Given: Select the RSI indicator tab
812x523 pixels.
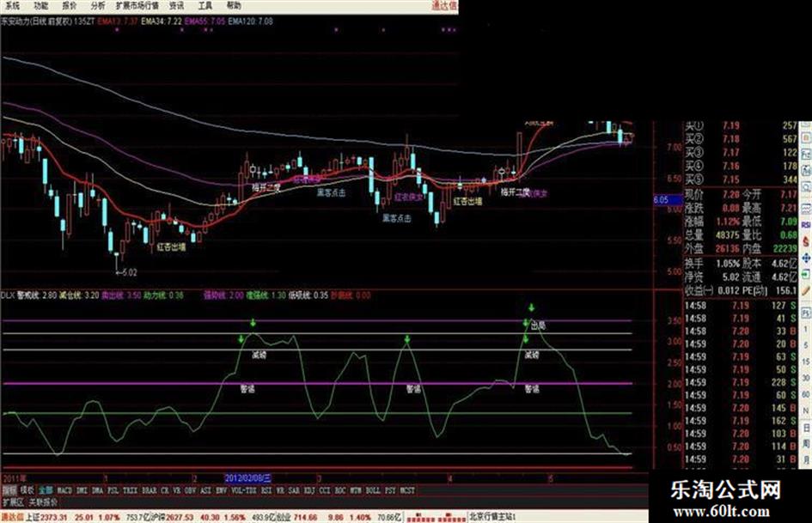Looking at the screenshot, I should pyautogui.click(x=266, y=490).
